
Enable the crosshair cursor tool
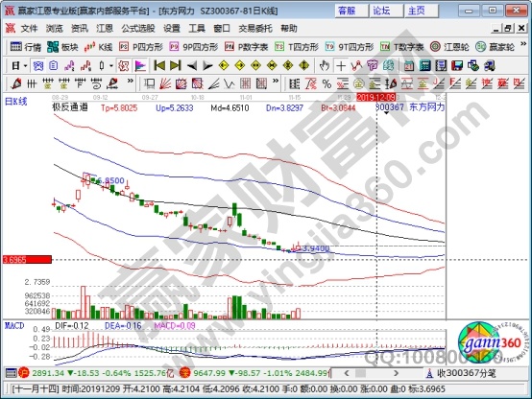pyautogui.click(x=341, y=65)
